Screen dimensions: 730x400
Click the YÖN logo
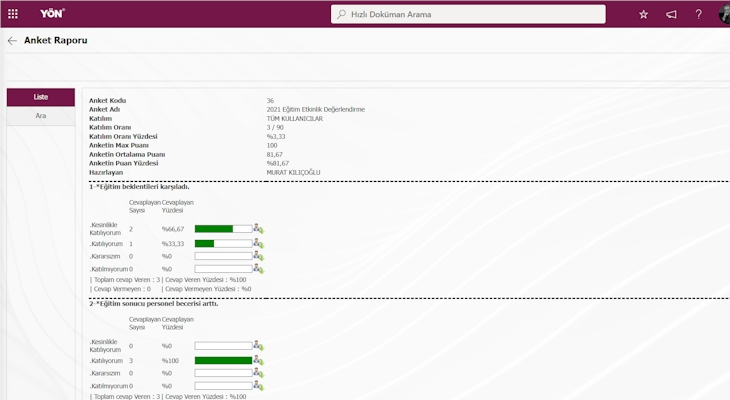[x=52, y=14]
